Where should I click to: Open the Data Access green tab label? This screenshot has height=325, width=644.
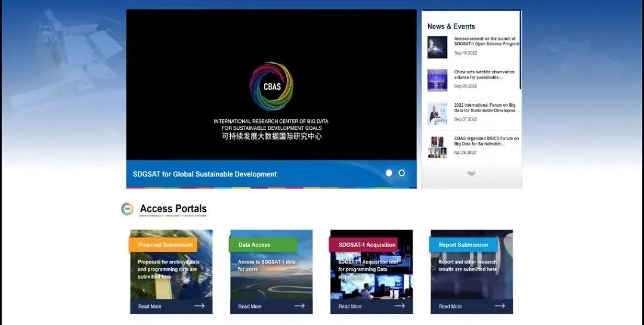click(x=264, y=244)
